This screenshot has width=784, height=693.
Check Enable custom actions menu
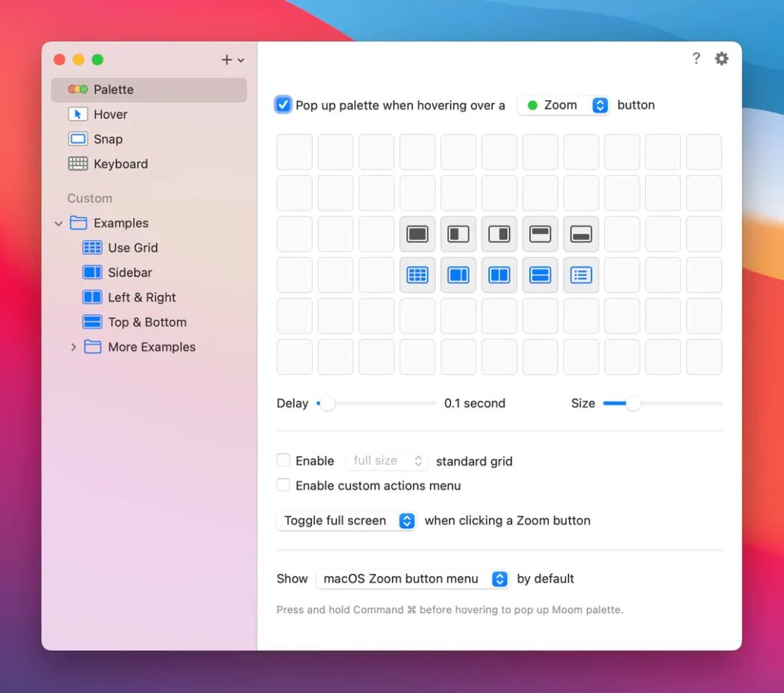tap(283, 485)
